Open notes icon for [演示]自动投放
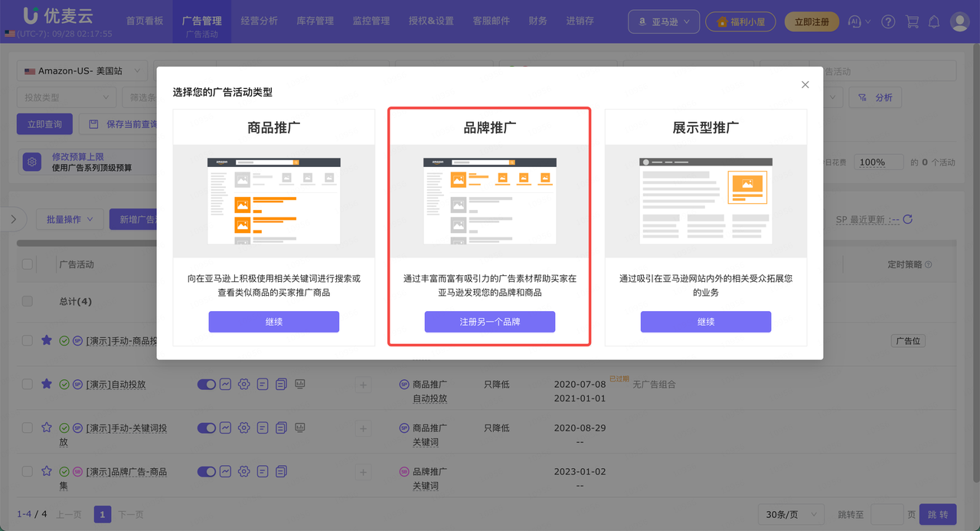Image resolution: width=980 pixels, height=531 pixels. tap(263, 384)
